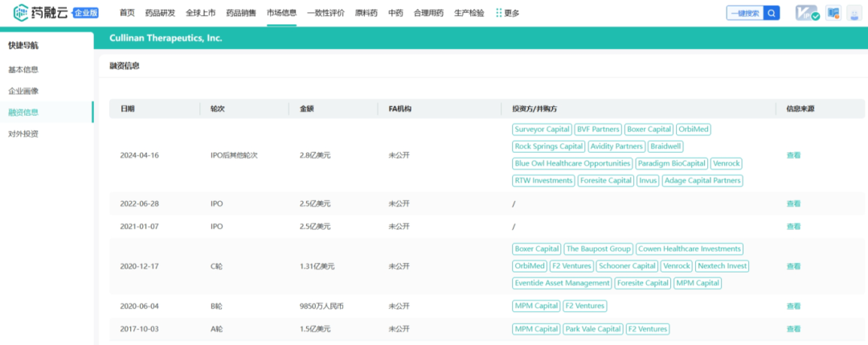Click the 一键搜索 search field
Screen dimensions: 868x345
tap(745, 14)
